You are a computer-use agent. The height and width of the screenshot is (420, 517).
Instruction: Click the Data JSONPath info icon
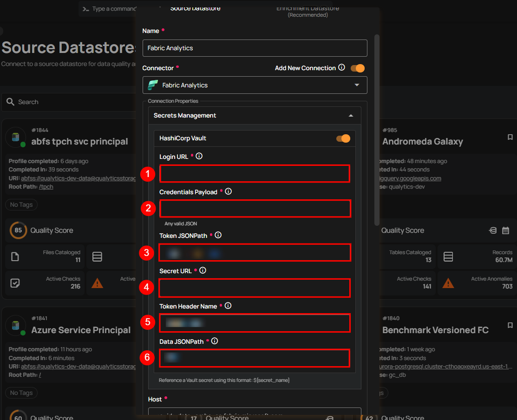click(x=215, y=341)
